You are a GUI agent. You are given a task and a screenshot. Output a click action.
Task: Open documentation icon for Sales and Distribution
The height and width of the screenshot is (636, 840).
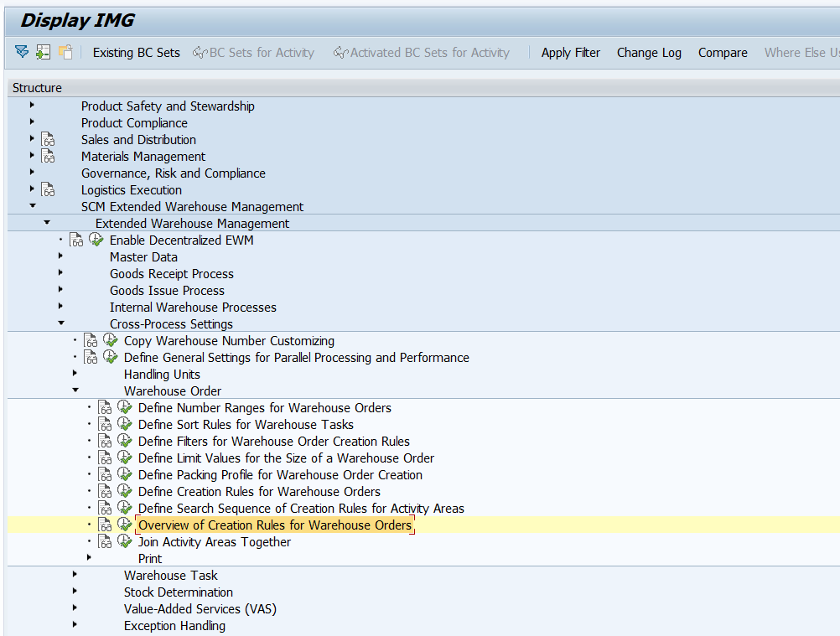[48, 140]
